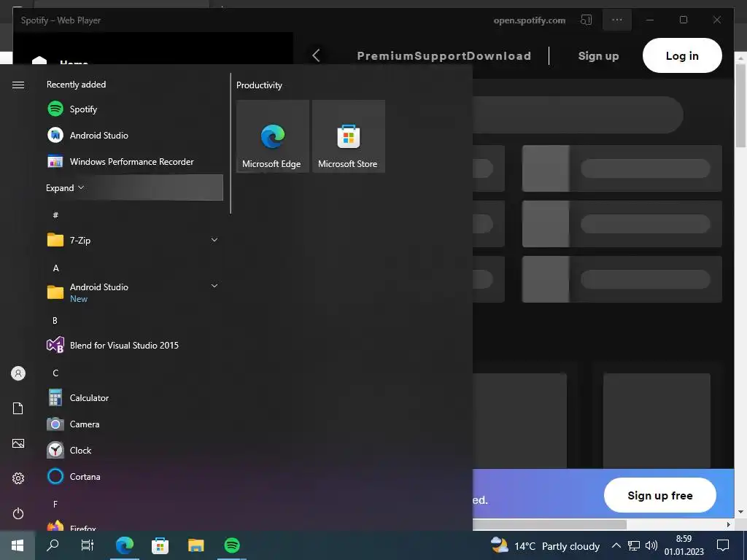Image resolution: width=747 pixels, height=560 pixels.
Task: Open taskbar Search magnifier
Action: click(53, 545)
